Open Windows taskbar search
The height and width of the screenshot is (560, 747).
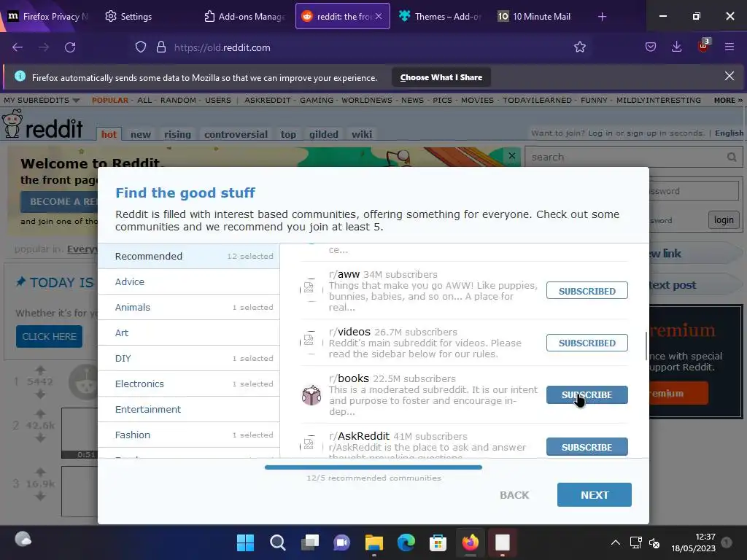pyautogui.click(x=277, y=542)
